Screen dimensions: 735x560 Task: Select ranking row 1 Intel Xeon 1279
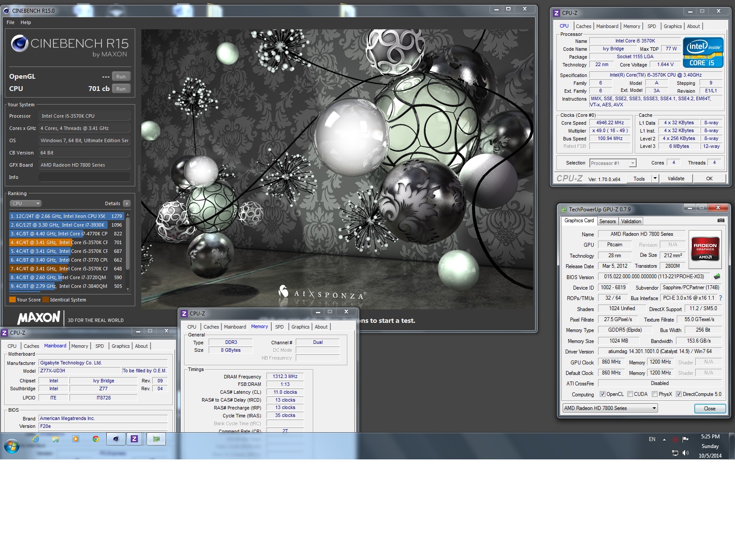point(66,216)
